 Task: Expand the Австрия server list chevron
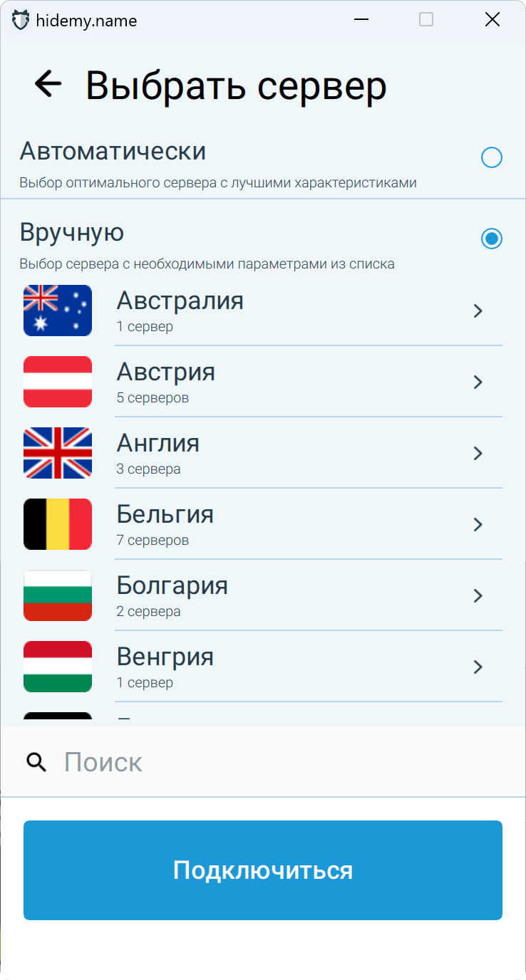coord(478,382)
